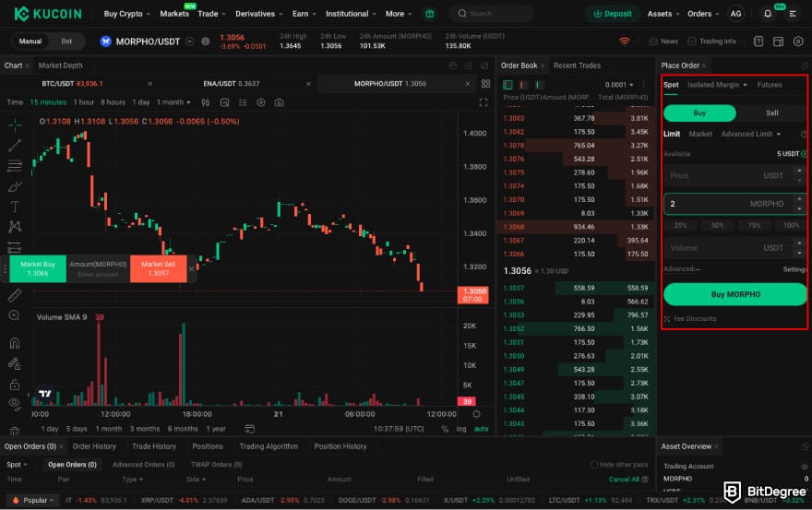Expand Isolated Margin dropdown
Screen dimensions: 812x510
[x=717, y=85]
